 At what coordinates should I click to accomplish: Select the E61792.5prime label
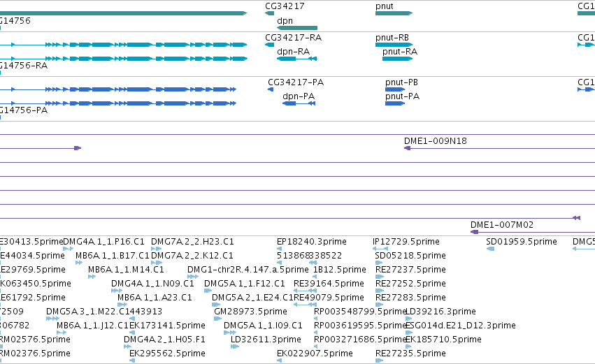tap(33, 298)
